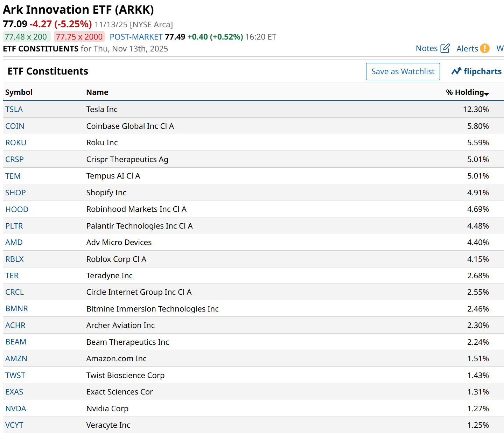504x433 pixels.
Task: Open BMNR symbol link
Action: coord(16,308)
